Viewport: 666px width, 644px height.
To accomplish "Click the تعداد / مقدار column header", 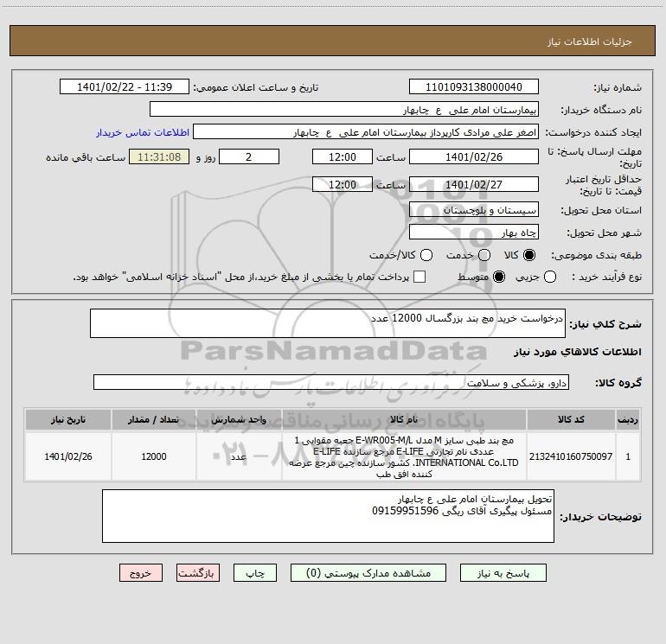I will [154, 419].
